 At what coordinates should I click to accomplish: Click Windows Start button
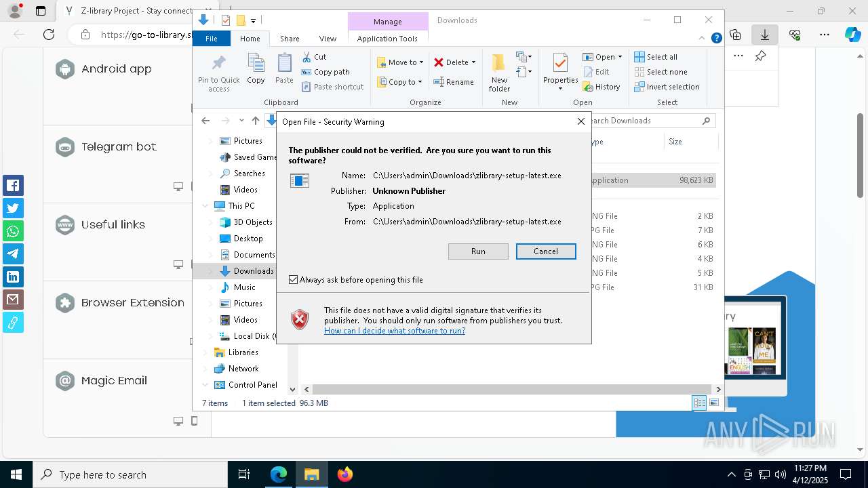16,474
